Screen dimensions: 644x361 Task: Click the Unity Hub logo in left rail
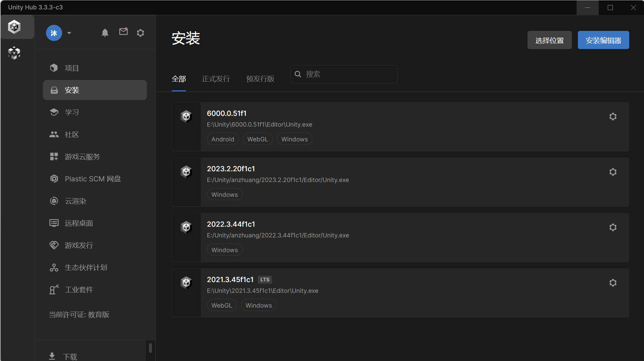[x=14, y=27]
